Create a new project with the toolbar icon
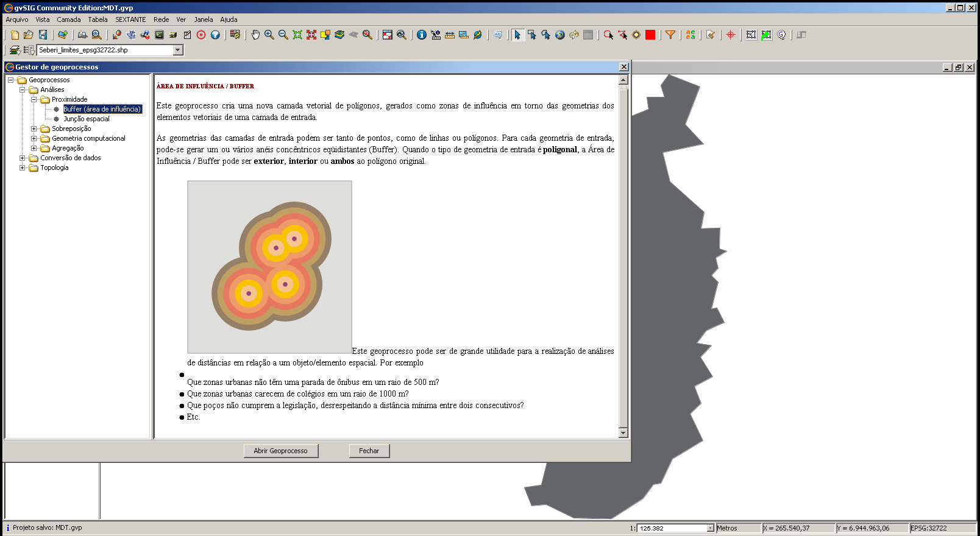This screenshot has width=980, height=536. [x=15, y=35]
